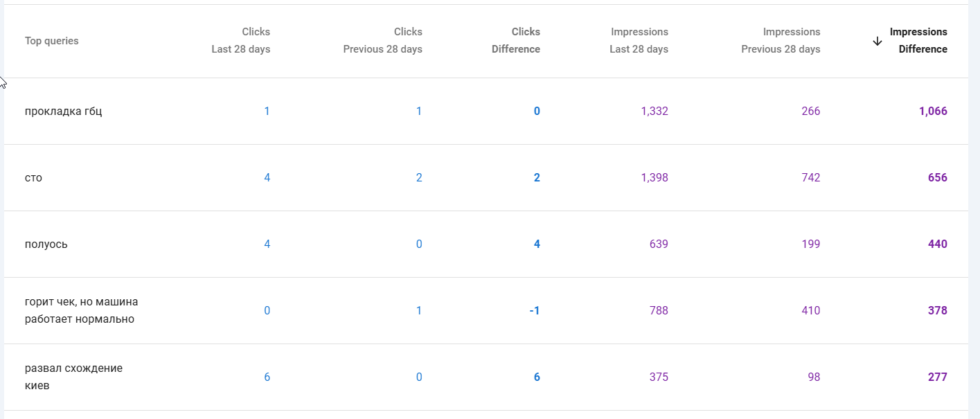Click the Top queries column header

pos(52,41)
